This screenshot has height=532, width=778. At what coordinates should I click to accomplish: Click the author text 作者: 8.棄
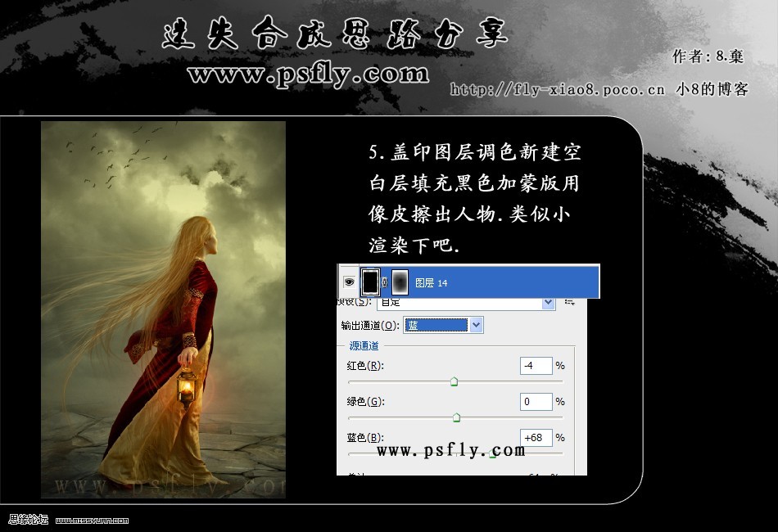[x=708, y=56]
